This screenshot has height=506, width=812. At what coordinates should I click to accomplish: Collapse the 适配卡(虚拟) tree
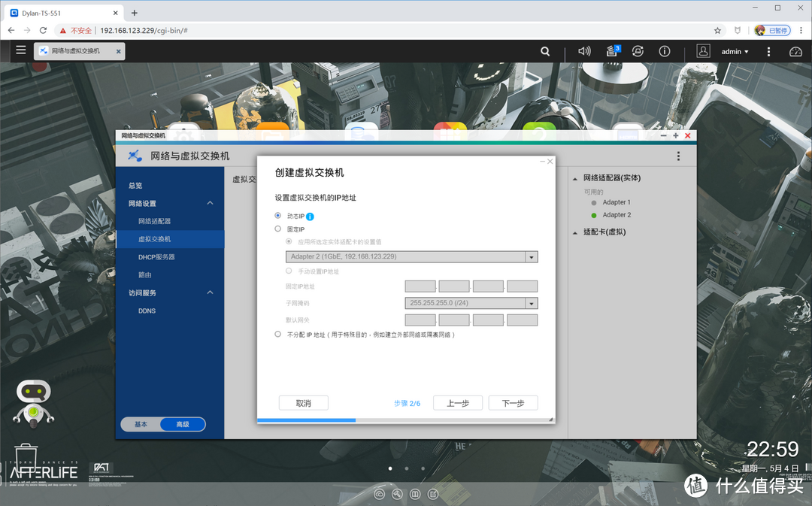click(x=575, y=233)
